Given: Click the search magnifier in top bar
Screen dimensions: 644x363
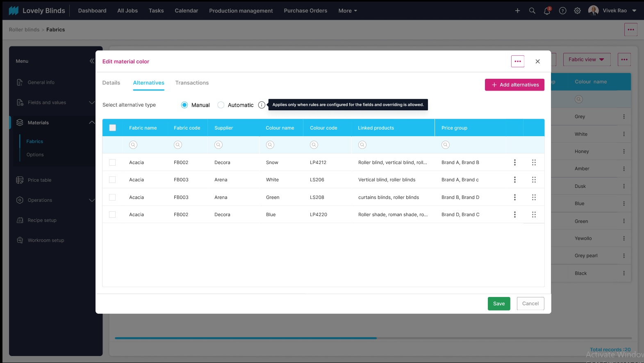Looking at the screenshot, I should (x=532, y=11).
